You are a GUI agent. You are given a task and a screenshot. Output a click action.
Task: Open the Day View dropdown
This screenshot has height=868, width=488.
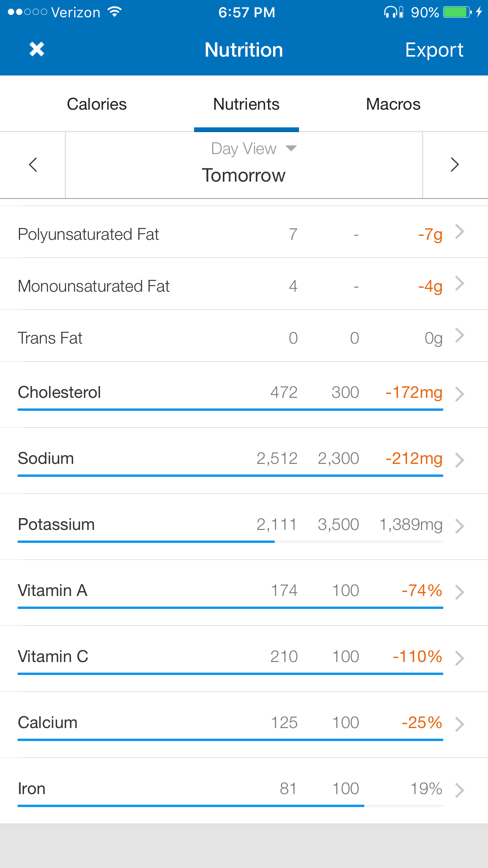tap(253, 149)
